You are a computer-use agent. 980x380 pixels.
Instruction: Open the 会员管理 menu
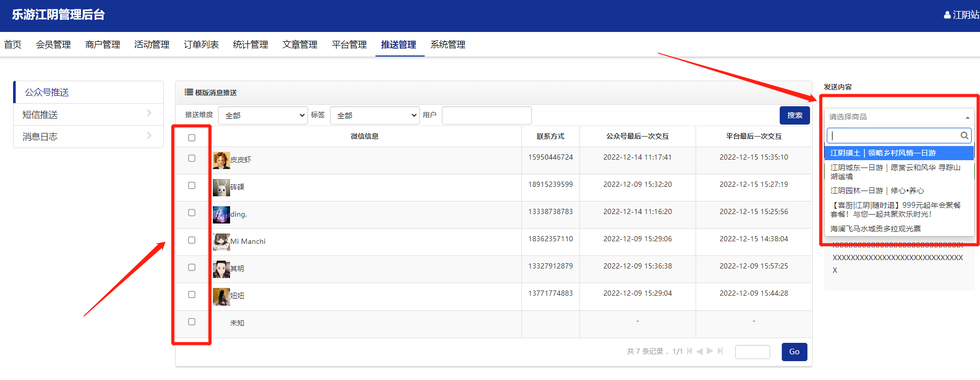(53, 45)
